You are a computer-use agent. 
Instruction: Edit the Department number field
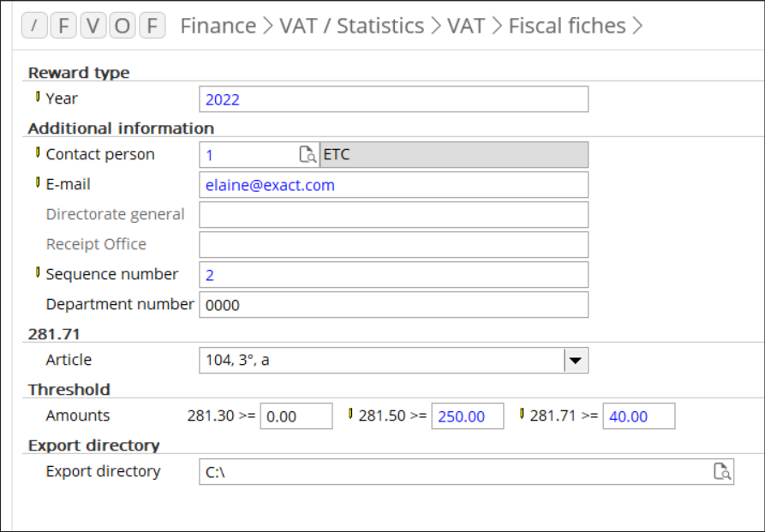(393, 305)
